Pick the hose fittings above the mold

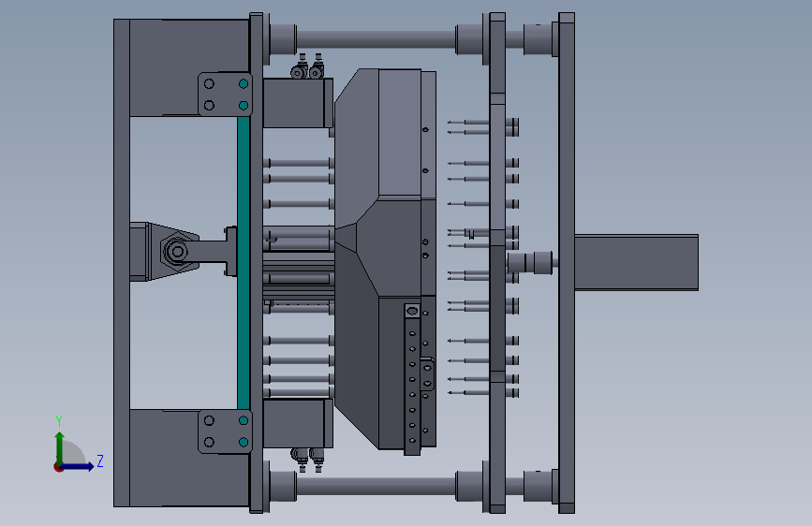[x=307, y=66]
